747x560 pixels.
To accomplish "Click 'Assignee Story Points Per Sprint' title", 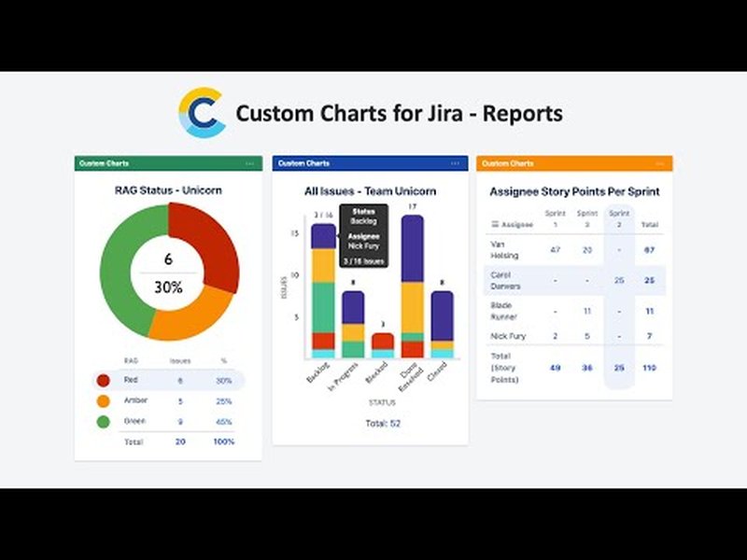I will pos(574,192).
